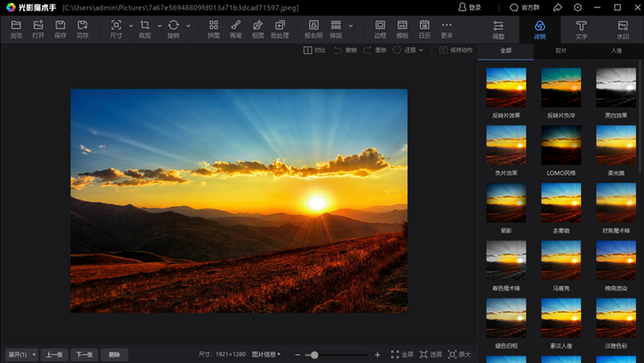Open the 图片信息 dropdown
The width and height of the screenshot is (644, 363).
[x=266, y=354]
